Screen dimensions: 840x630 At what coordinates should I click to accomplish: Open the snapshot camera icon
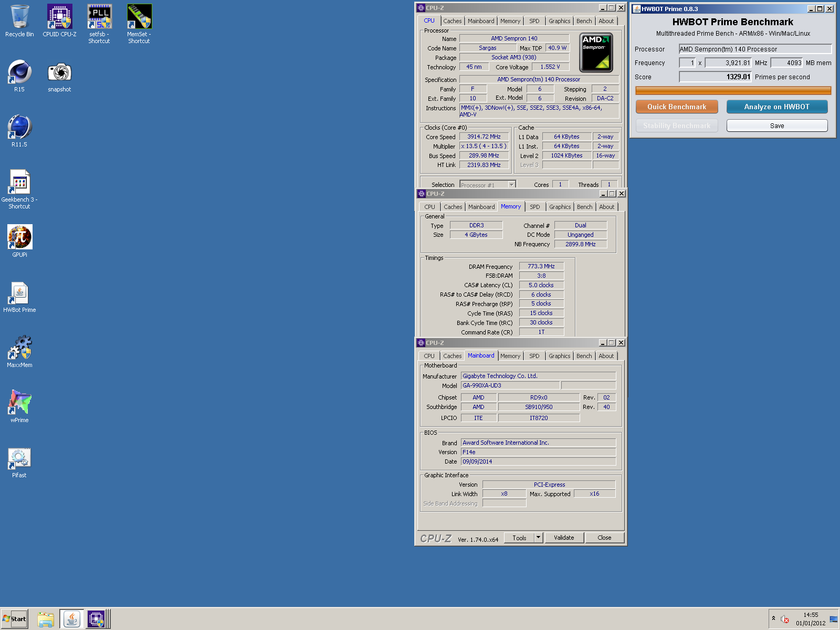(59, 76)
